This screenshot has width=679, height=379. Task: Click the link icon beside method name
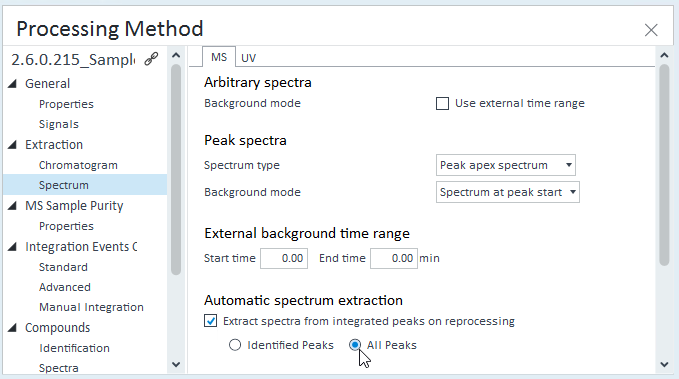click(x=151, y=58)
